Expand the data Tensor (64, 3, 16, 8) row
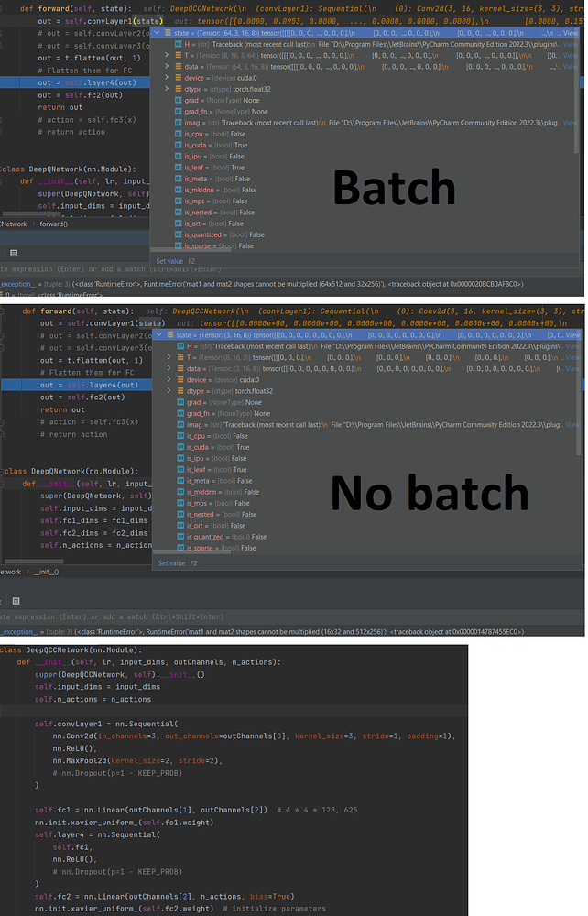This screenshot has width=588, height=916. click(167, 67)
